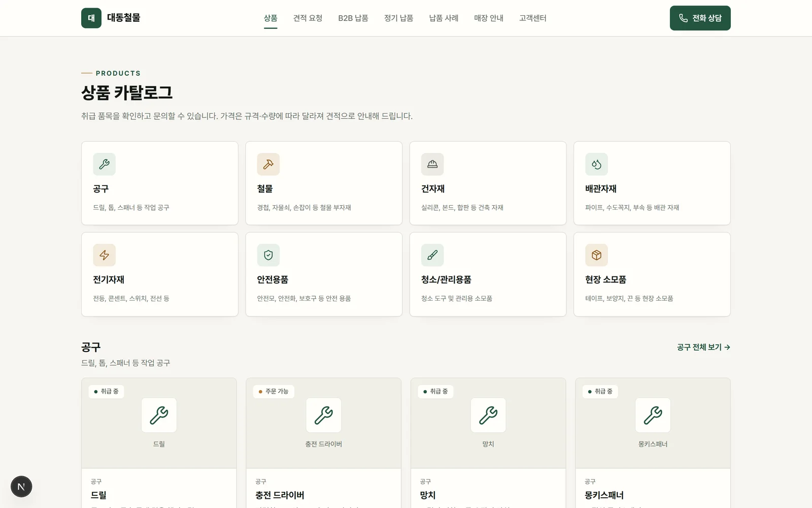The width and height of the screenshot is (812, 508).
Task: Open the 건자재 category card title
Action: point(433,188)
